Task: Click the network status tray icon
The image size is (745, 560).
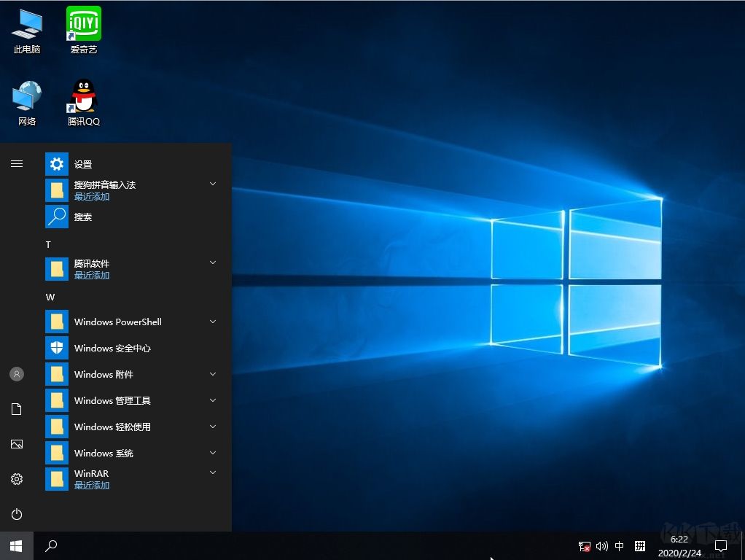Action: pos(583,546)
